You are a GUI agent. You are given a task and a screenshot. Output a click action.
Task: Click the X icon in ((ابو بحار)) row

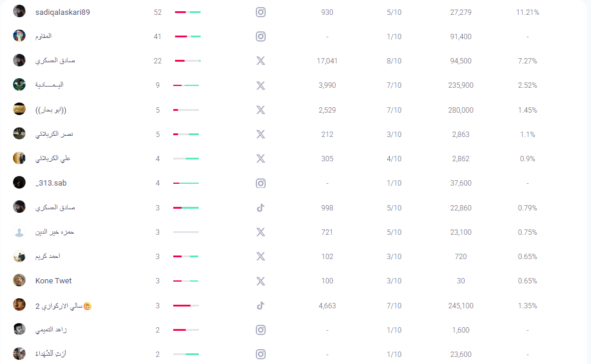pyautogui.click(x=260, y=110)
